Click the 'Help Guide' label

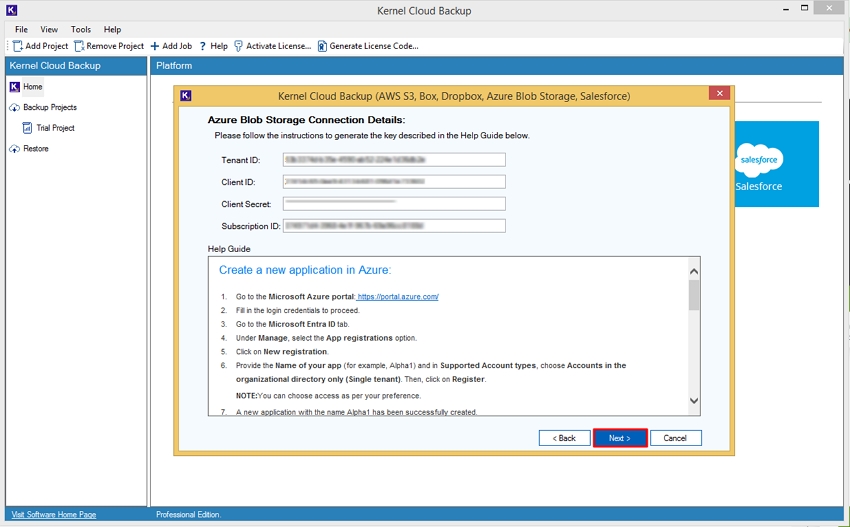[x=229, y=249]
